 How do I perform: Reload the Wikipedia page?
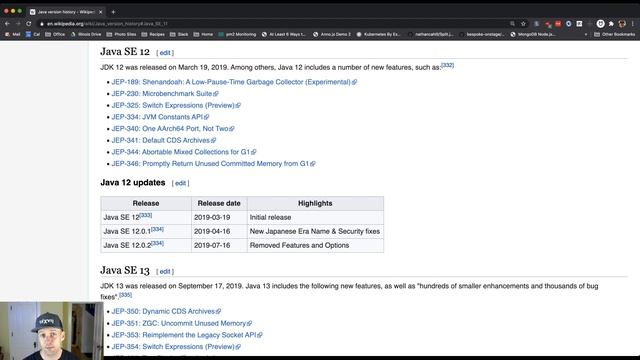29,24
